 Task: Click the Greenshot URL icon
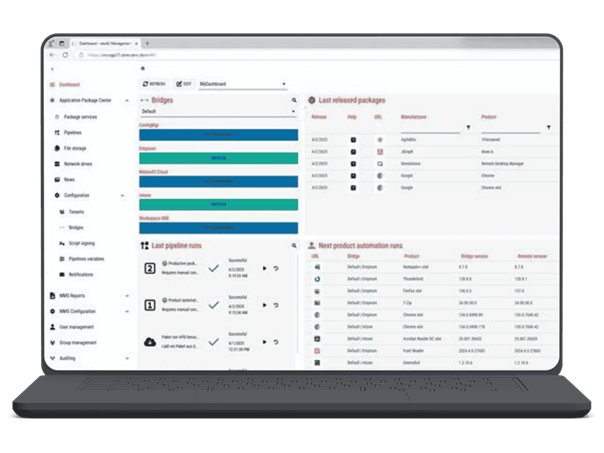tap(317, 363)
